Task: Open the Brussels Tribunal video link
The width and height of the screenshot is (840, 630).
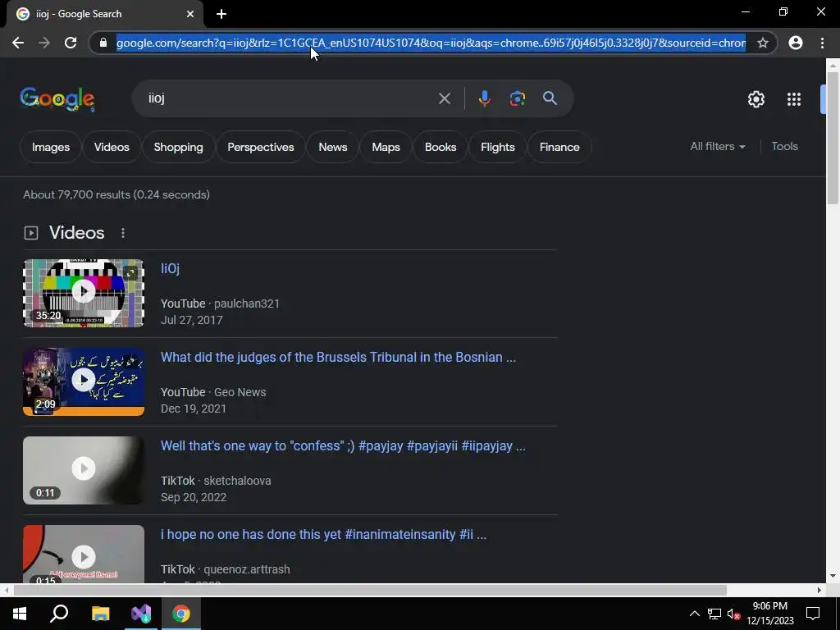Action: point(338,358)
